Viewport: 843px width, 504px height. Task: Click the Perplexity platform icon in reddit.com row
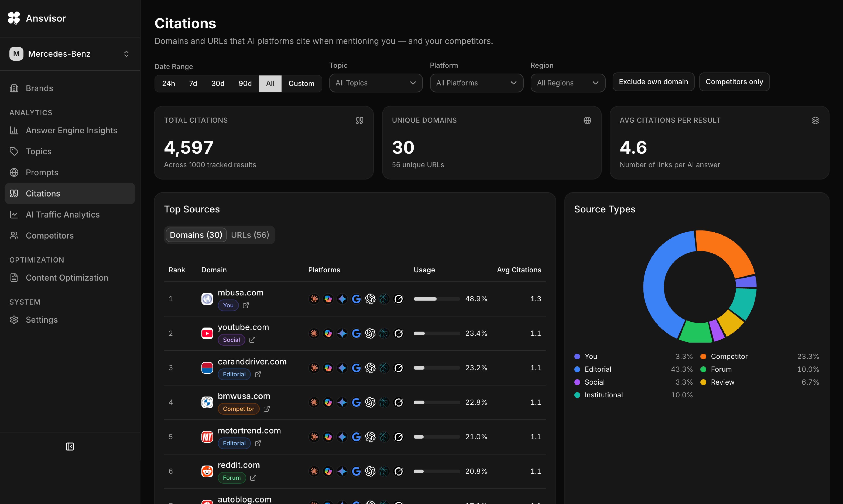[x=384, y=471]
